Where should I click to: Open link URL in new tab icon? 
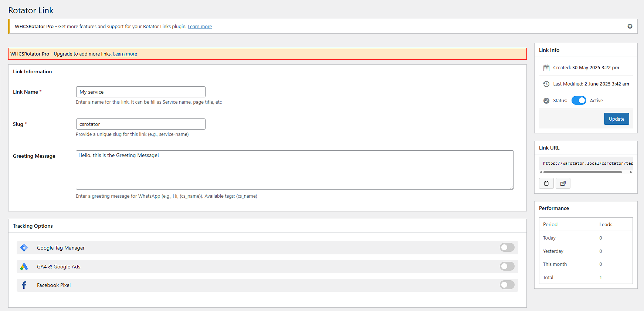pyautogui.click(x=563, y=183)
